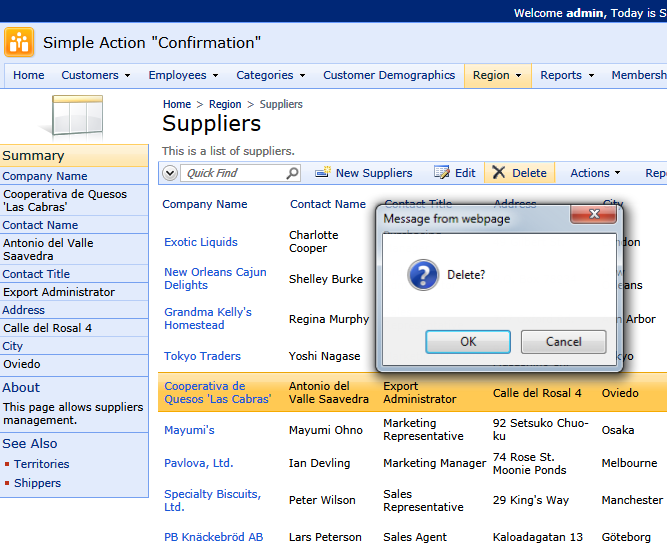Click the Delete X icon in toolbar
The width and height of the screenshot is (667, 557).
pyautogui.click(x=498, y=172)
